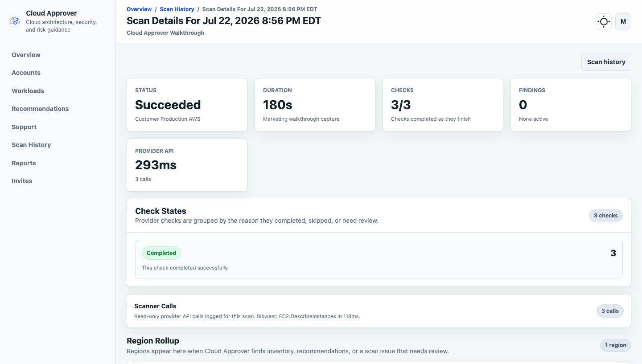Click the DURATION card label
642x364 pixels.
click(x=277, y=90)
